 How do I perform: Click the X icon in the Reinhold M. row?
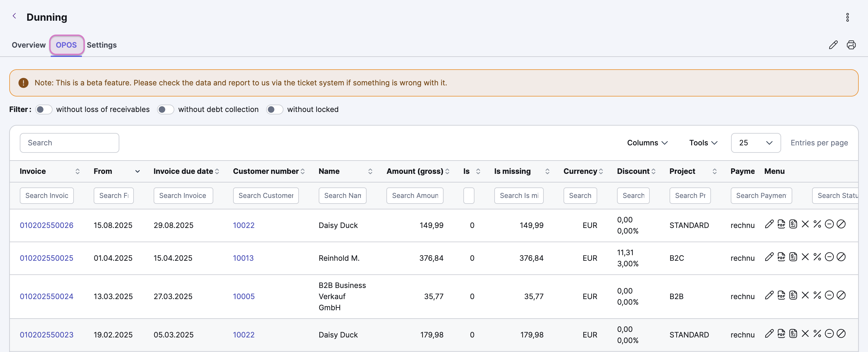pyautogui.click(x=805, y=257)
